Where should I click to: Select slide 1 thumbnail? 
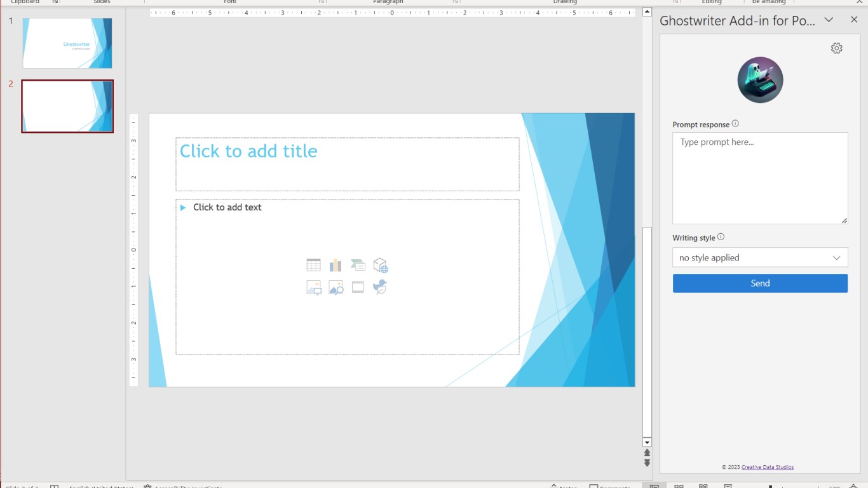click(67, 43)
